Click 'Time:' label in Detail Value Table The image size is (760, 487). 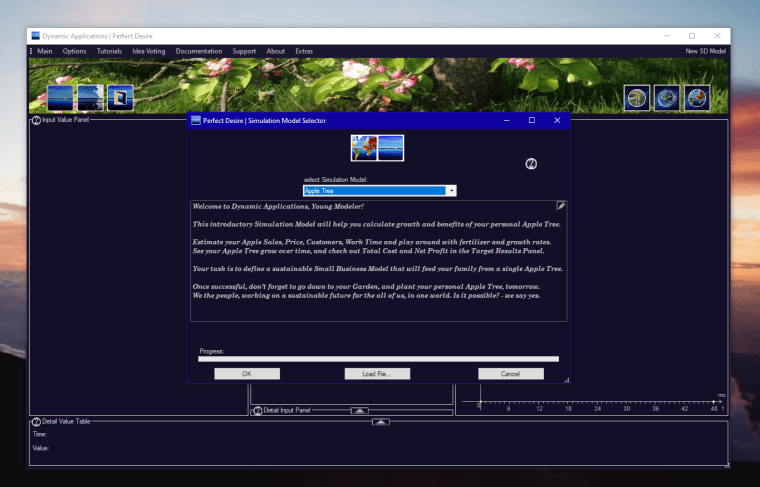tap(40, 434)
